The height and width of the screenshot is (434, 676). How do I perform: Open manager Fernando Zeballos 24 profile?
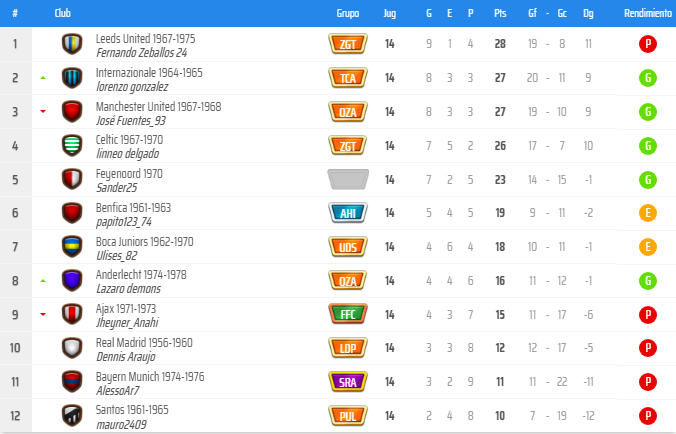point(141,53)
